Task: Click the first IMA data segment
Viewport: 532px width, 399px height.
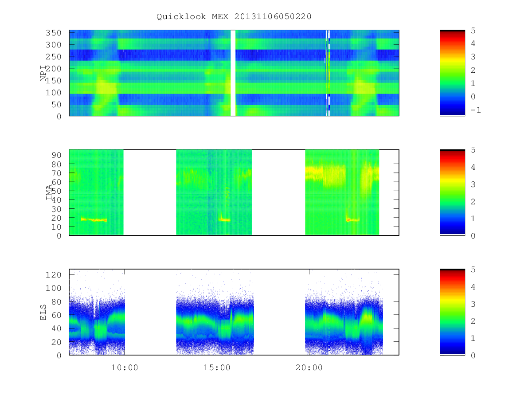Action: 96,192
